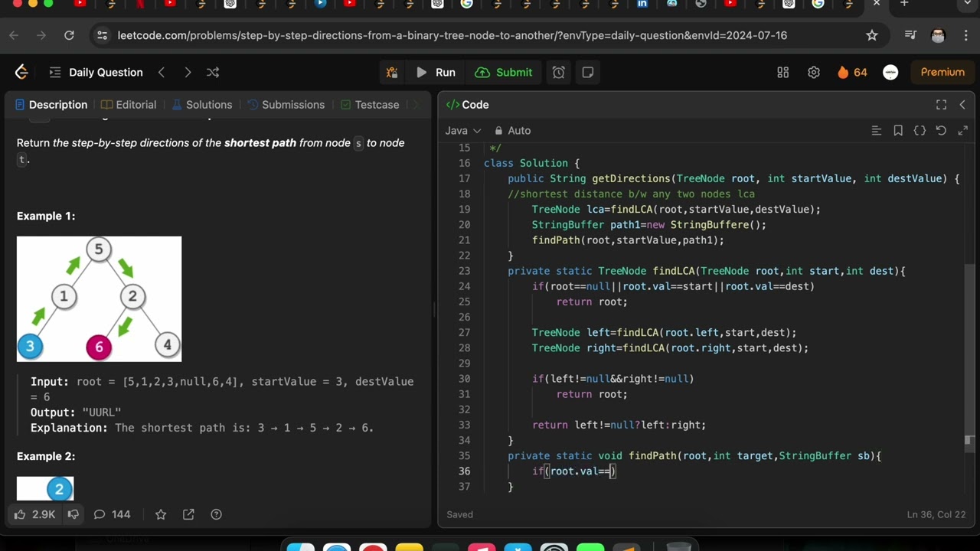Click the shortest distance comment on line 18
This screenshot has height=551, width=980.
pos(631,194)
